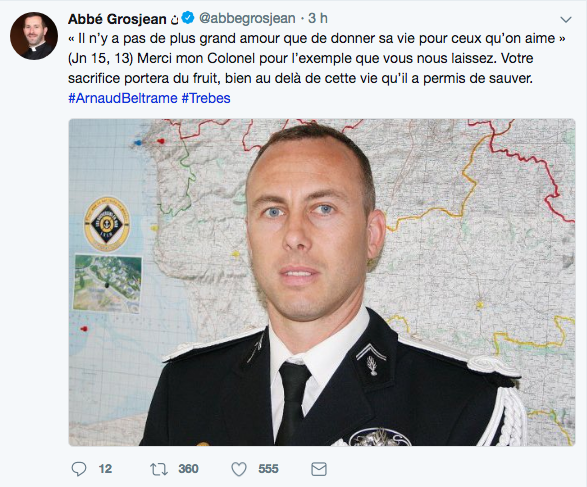The height and width of the screenshot is (487, 587).
Task: Click the aerial picture pinned on map
Action: point(107,283)
